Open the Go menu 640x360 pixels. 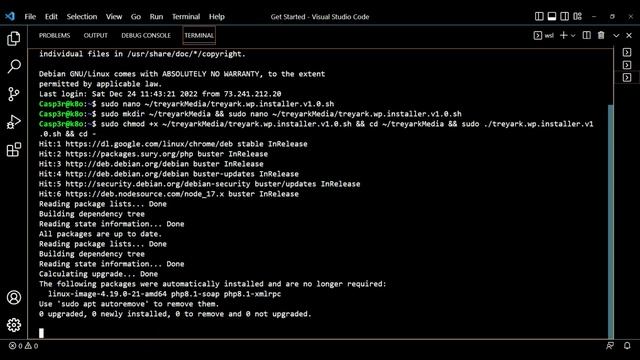136,17
